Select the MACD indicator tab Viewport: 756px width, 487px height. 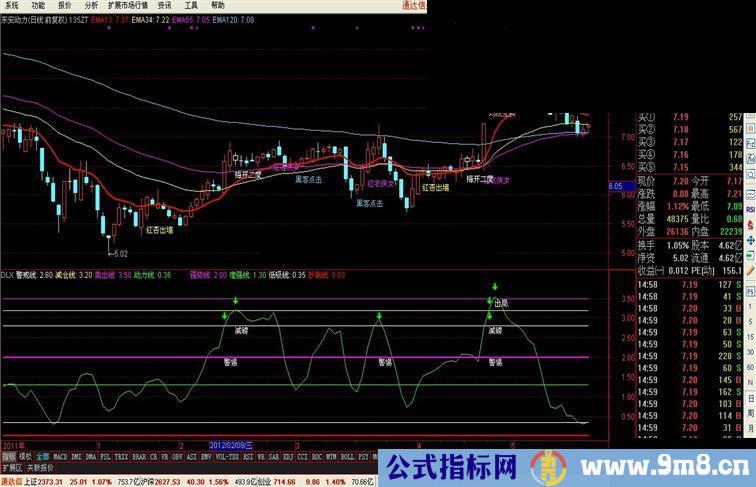[x=61, y=456]
